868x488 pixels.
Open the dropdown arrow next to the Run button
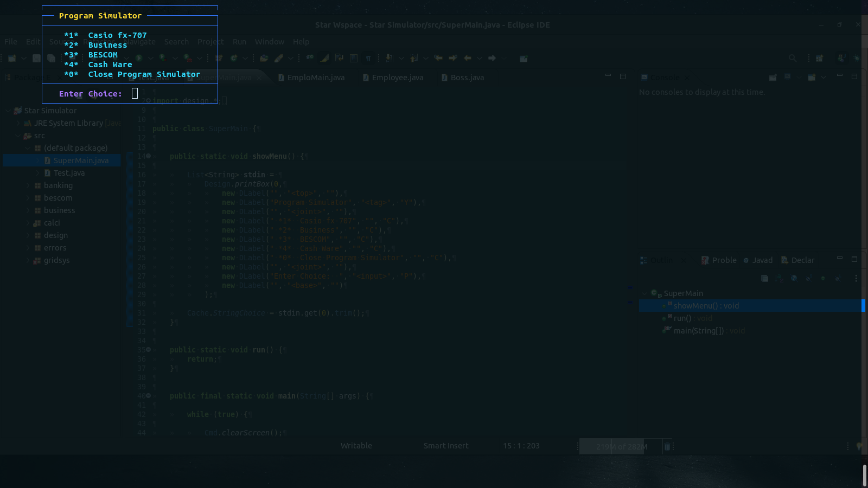150,58
